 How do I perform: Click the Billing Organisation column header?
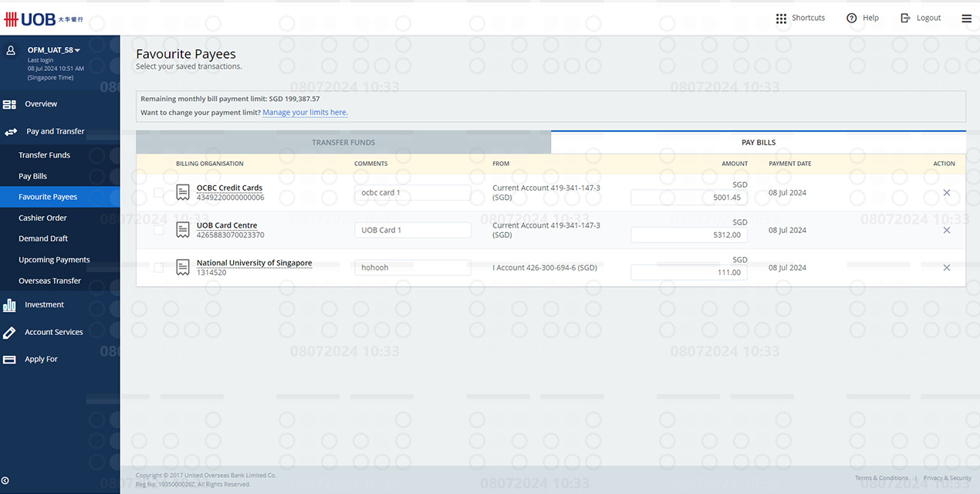pyautogui.click(x=210, y=164)
